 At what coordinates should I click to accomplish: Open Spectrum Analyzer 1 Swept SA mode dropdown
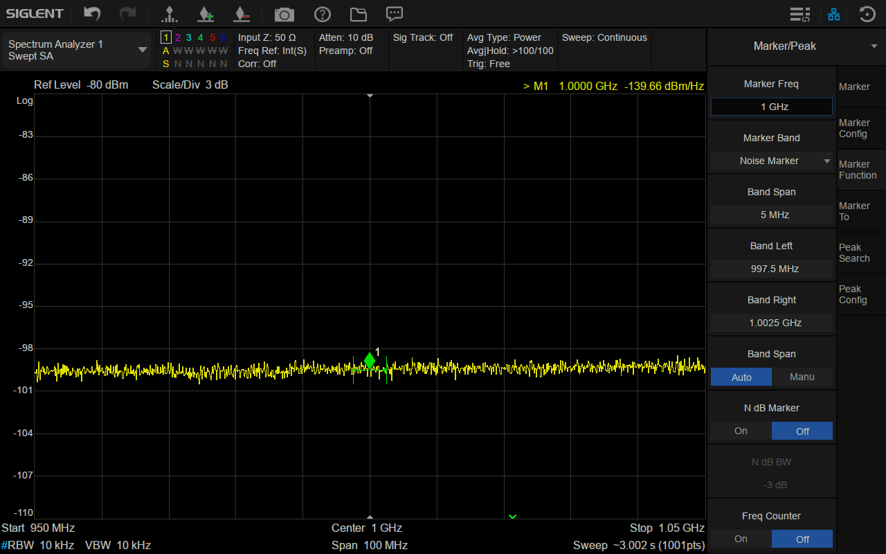(77, 50)
